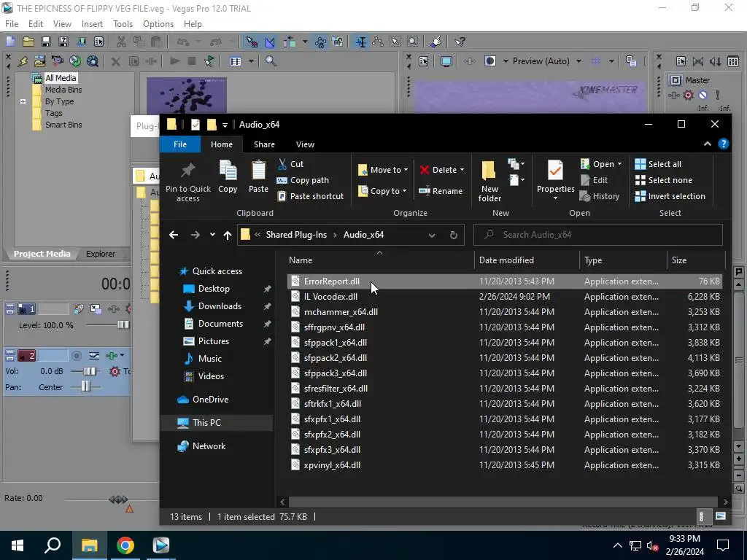This screenshot has width=747, height=560.
Task: Click Master bus automation settings gear
Action: pyautogui.click(x=689, y=95)
